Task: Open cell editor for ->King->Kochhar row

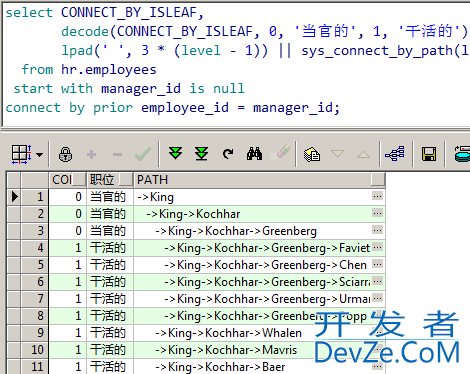Action: click(x=378, y=213)
